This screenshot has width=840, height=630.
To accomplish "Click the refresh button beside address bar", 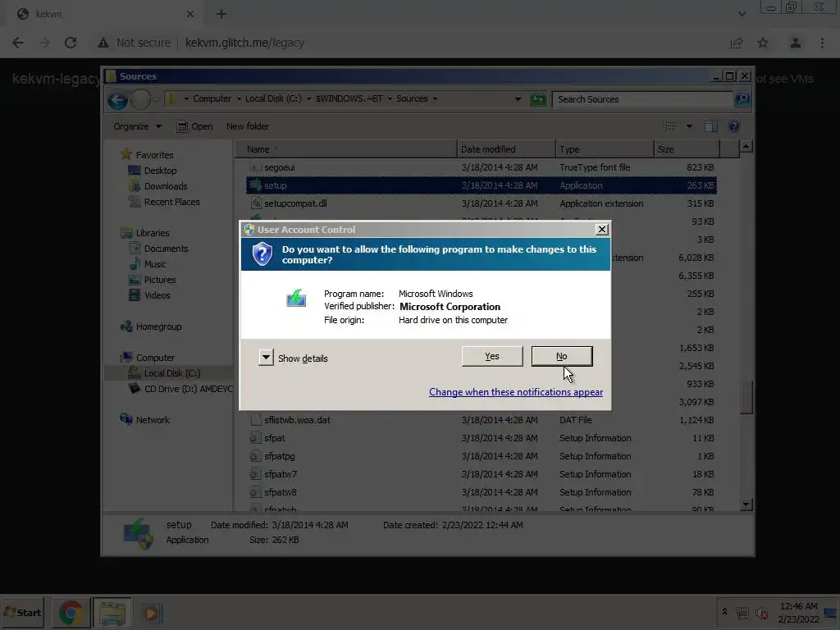I will (x=538, y=99).
